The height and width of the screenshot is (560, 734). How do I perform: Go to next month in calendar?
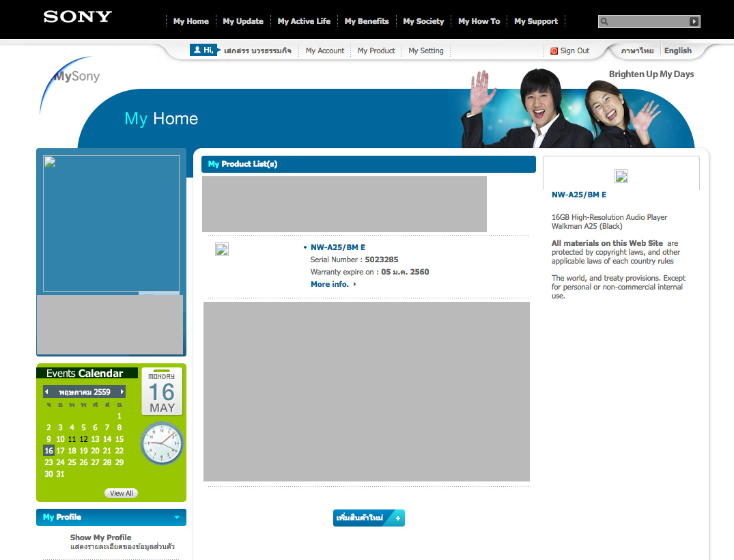[x=122, y=392]
